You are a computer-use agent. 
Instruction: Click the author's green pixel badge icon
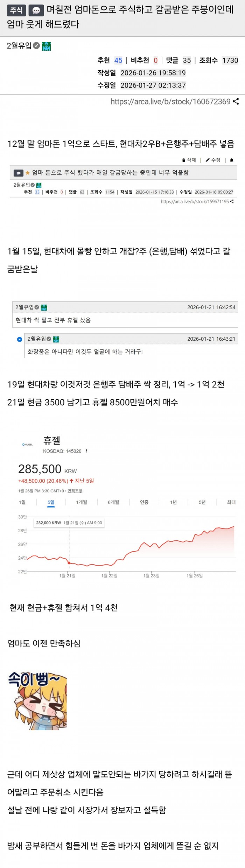[x=46, y=46]
